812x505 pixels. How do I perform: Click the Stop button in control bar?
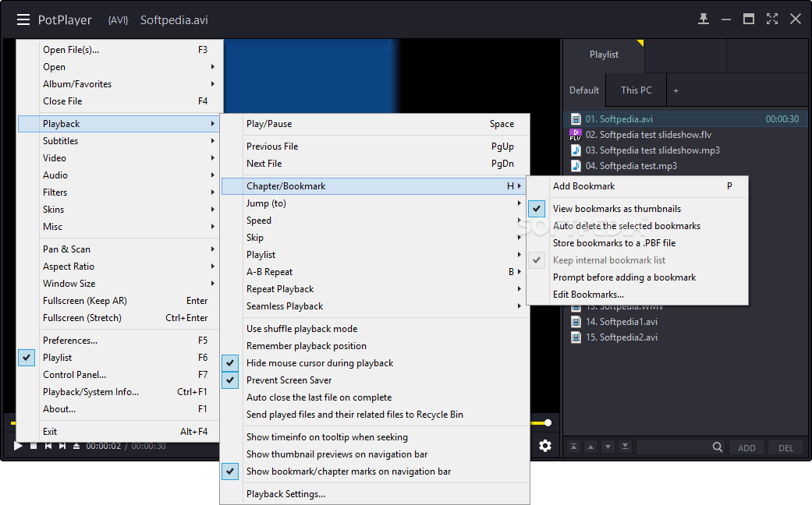(34, 446)
